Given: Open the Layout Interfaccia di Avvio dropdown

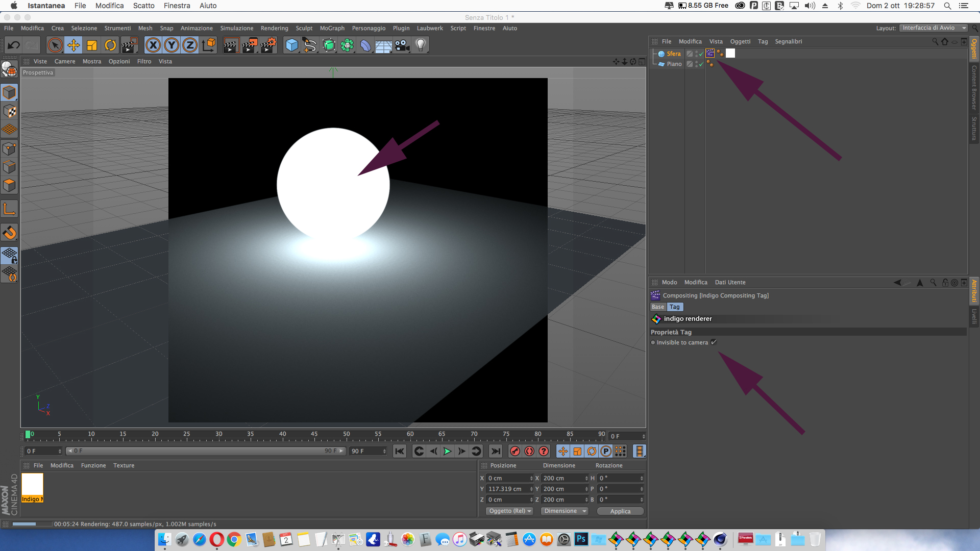Looking at the screenshot, I should pos(933,28).
